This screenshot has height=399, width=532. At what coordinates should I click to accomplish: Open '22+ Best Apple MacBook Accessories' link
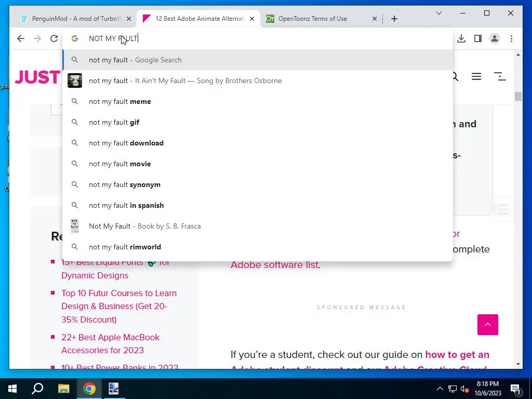click(110, 344)
